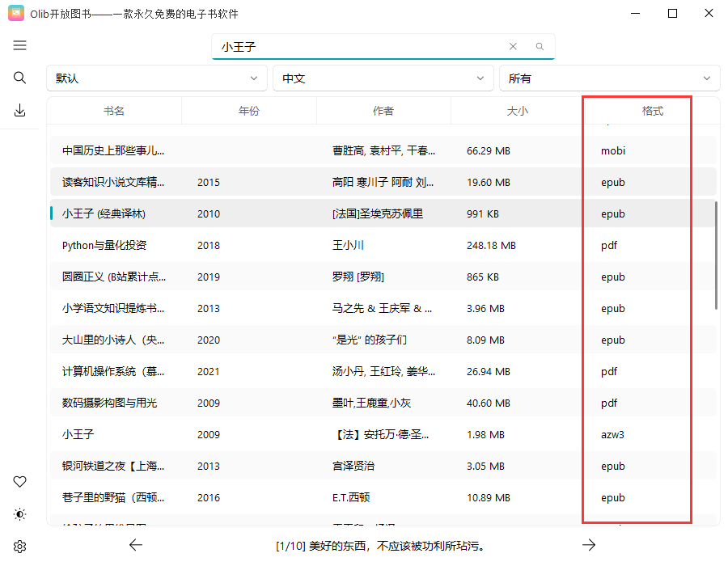Toggle sort by the 大小 column

click(x=517, y=111)
